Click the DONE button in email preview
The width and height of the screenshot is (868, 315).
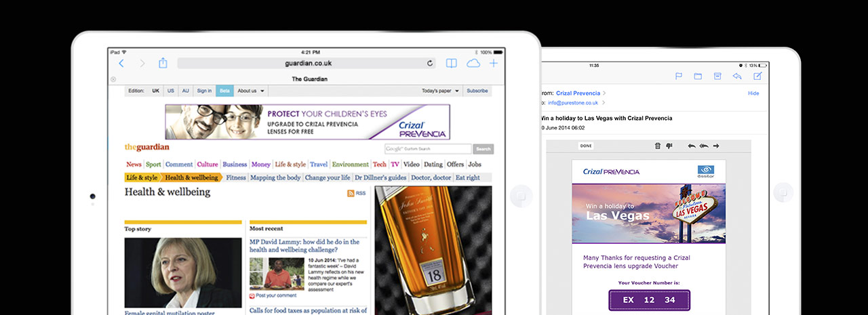[x=586, y=146]
